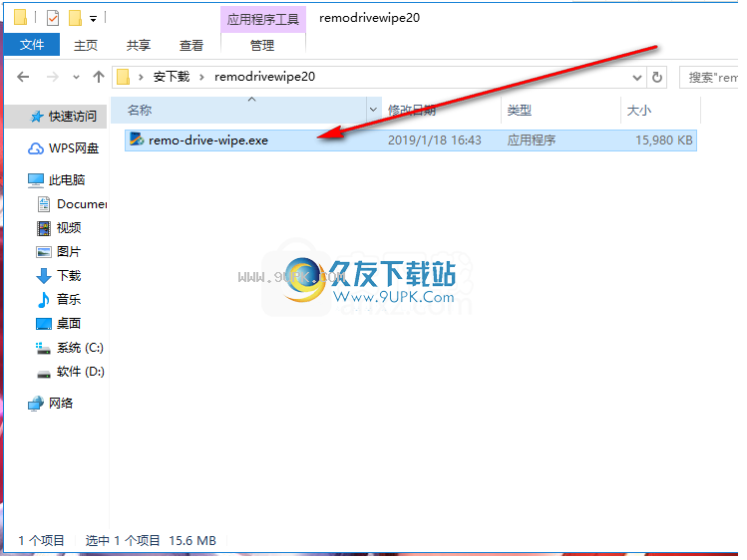Click the 软件 (D:) drive icon
This screenshot has width=747, height=560.
[x=44, y=374]
